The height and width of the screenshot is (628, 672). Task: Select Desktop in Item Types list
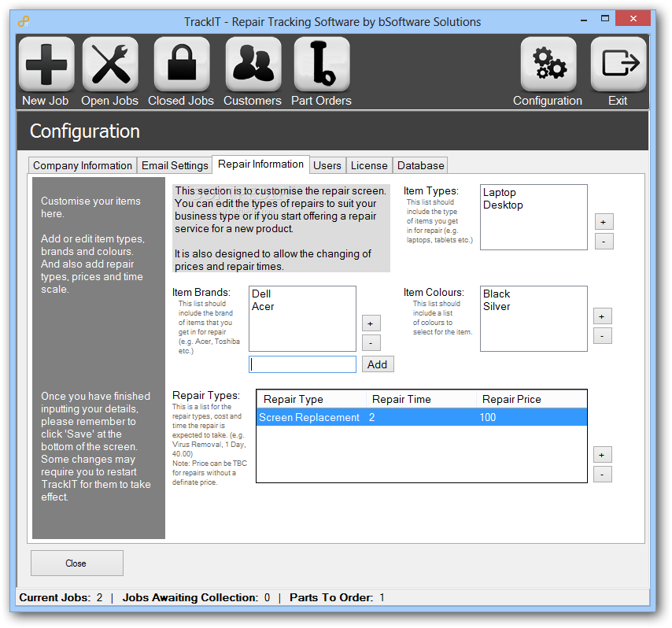[503, 205]
